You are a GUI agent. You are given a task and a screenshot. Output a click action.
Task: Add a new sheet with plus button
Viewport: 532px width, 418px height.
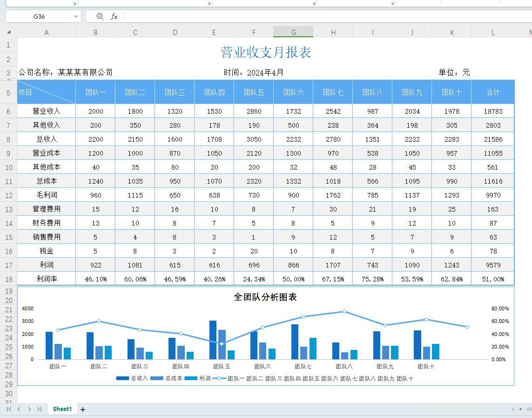point(83,410)
